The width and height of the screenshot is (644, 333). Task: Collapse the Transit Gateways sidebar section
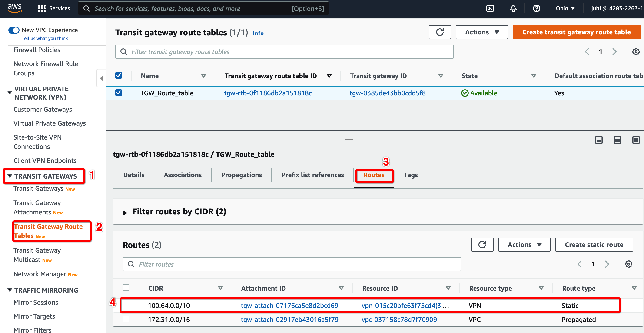(x=10, y=176)
